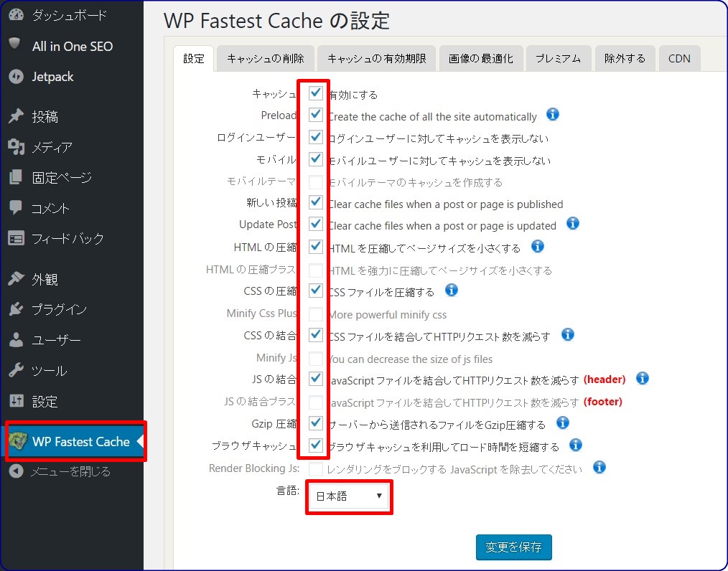Toggle the Update Post checkbox
728x571 pixels.
316,224
